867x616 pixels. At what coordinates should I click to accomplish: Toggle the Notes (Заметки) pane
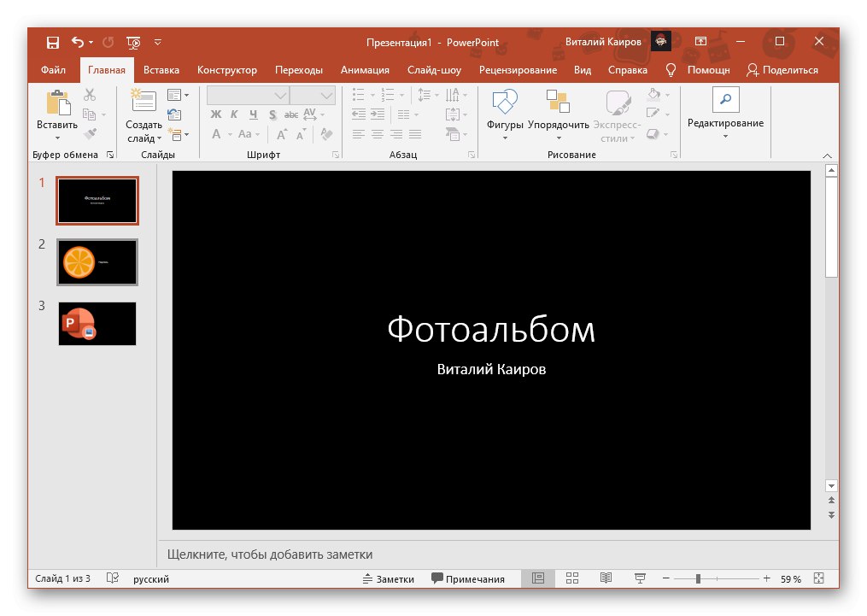coord(389,578)
